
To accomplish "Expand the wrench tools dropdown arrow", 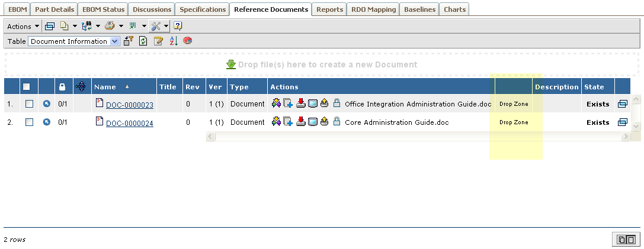I will click(166, 26).
